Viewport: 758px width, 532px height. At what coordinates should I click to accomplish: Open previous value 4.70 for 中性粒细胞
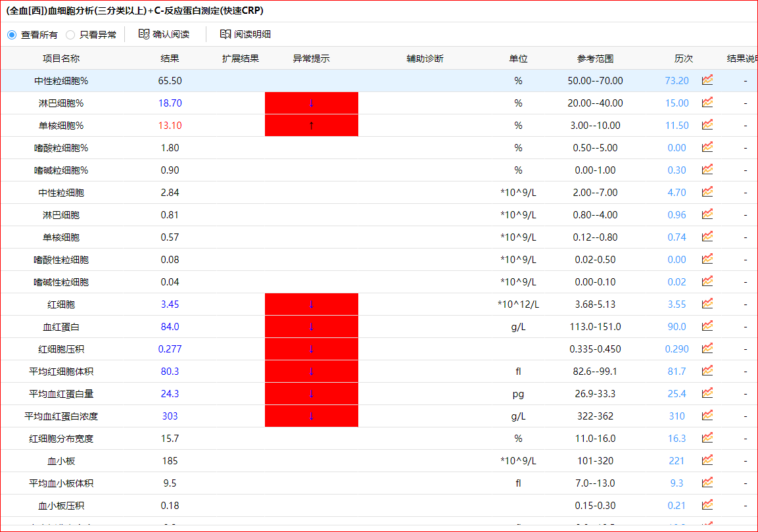click(676, 193)
